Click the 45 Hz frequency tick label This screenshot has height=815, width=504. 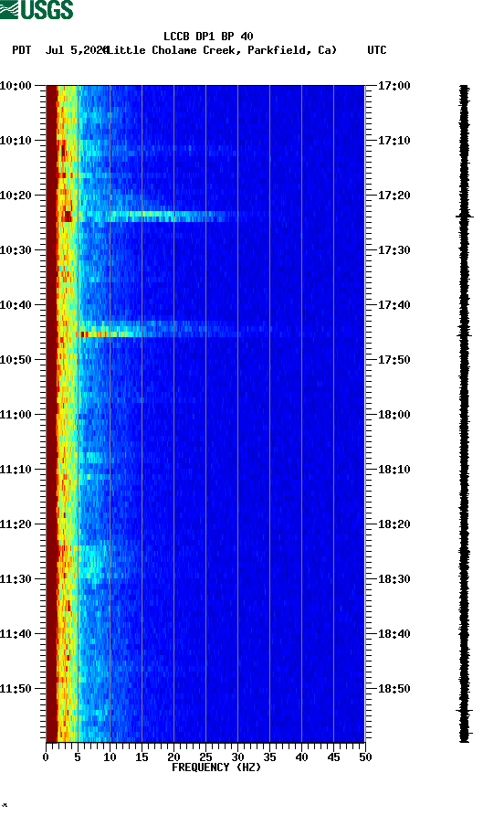click(x=333, y=757)
